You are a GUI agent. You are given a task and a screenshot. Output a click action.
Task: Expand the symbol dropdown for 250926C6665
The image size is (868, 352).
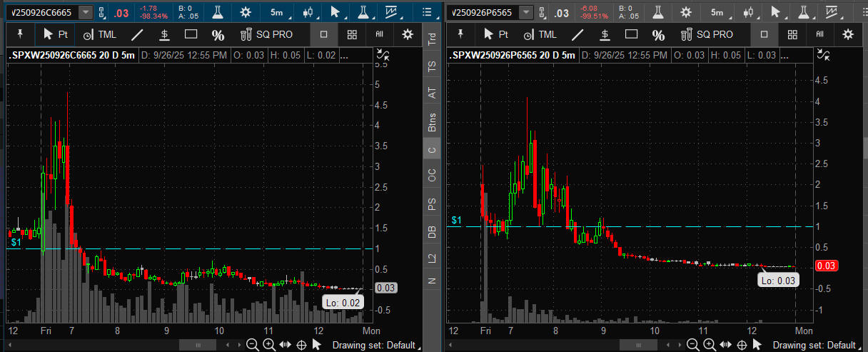pos(86,12)
